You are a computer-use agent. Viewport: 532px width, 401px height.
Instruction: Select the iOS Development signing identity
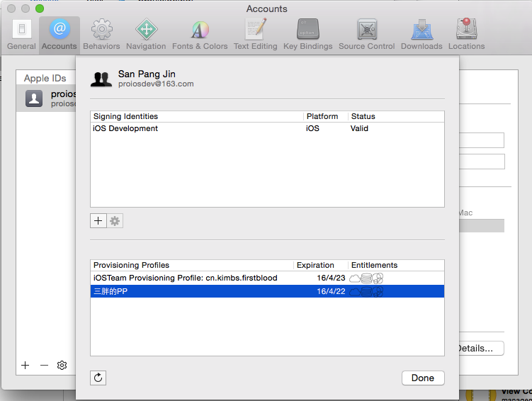click(267, 128)
